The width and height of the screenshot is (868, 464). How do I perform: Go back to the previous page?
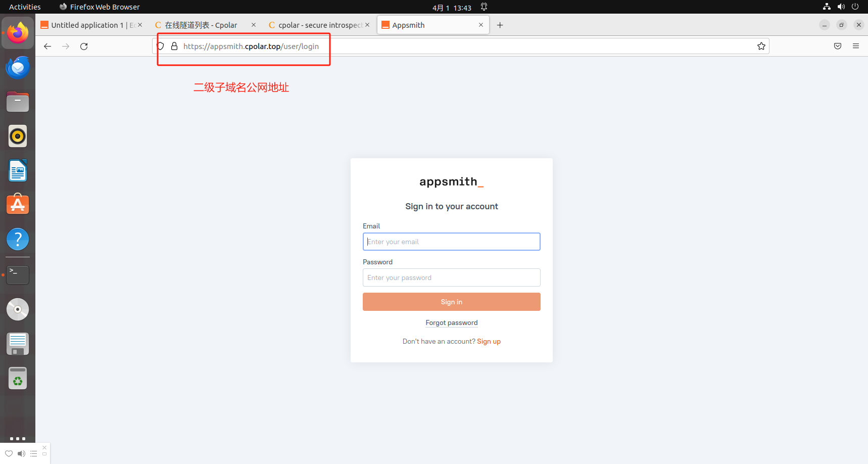point(47,46)
